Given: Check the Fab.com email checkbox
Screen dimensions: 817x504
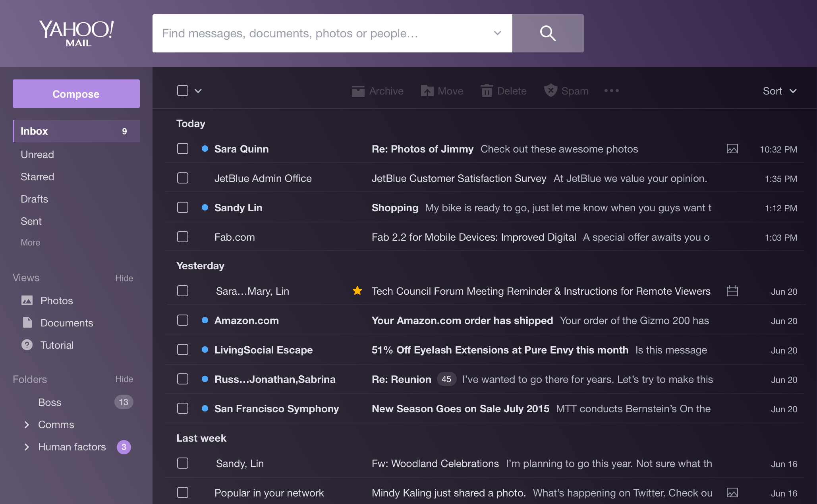Looking at the screenshot, I should (x=182, y=237).
